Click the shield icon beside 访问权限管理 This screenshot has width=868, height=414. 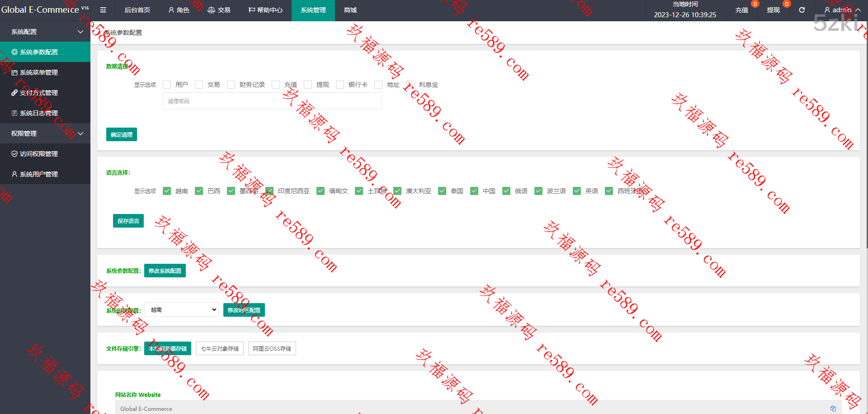point(14,154)
